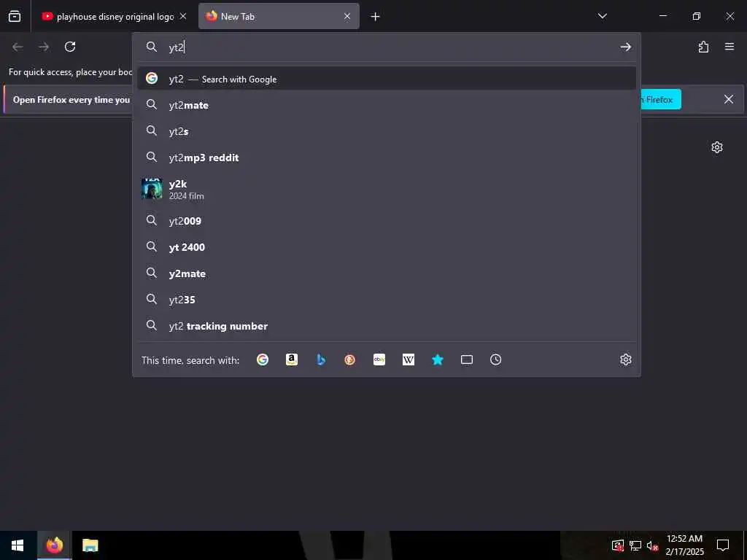Open File Explorer from the taskbar
Screen dimensions: 747x560
[90, 545]
